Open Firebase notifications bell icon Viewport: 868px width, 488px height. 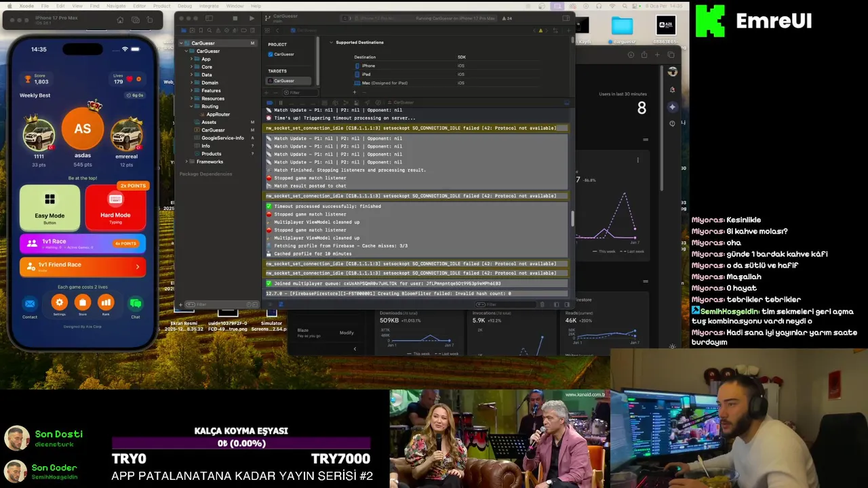click(x=673, y=89)
